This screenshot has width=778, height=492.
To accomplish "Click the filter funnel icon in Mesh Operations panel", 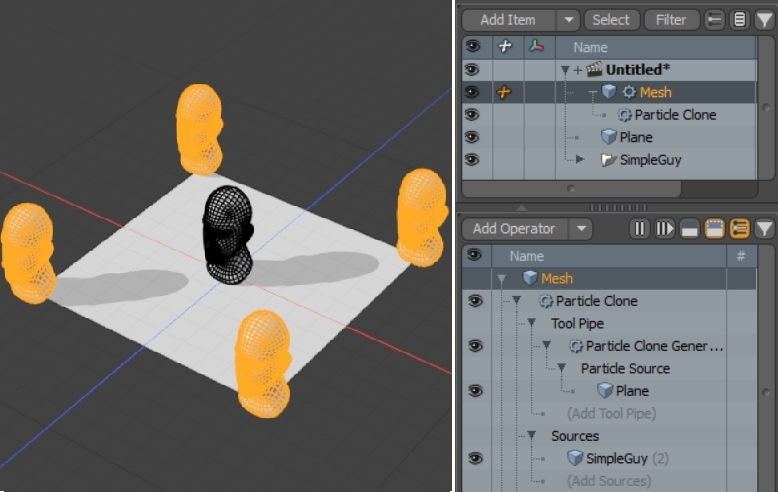I will pyautogui.click(x=765, y=229).
